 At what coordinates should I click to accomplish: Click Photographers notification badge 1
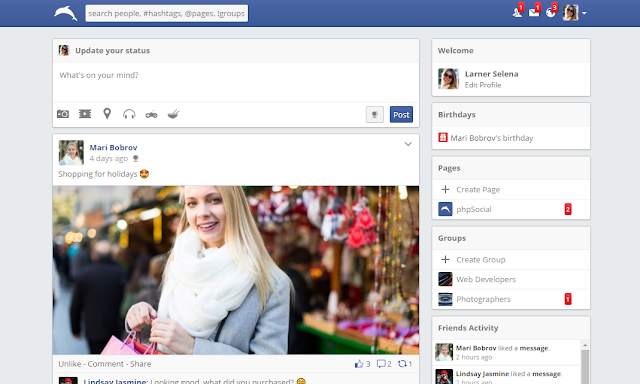tap(568, 299)
